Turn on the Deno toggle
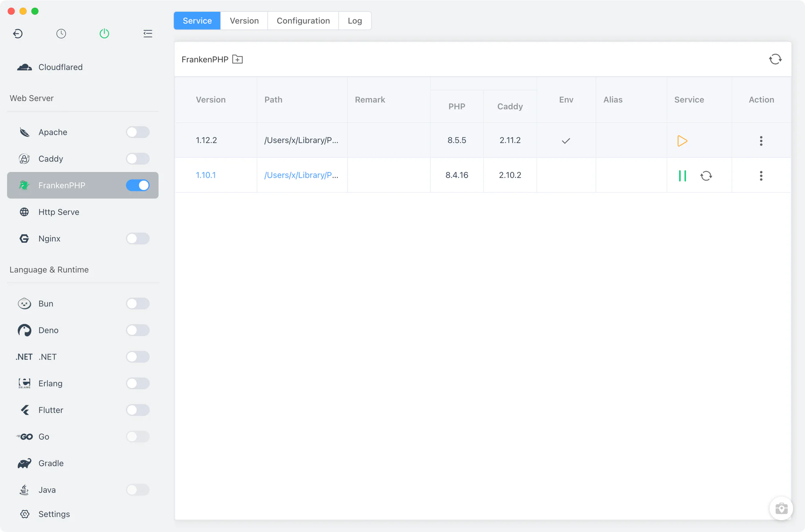Image resolution: width=805 pixels, height=532 pixels. (x=138, y=330)
